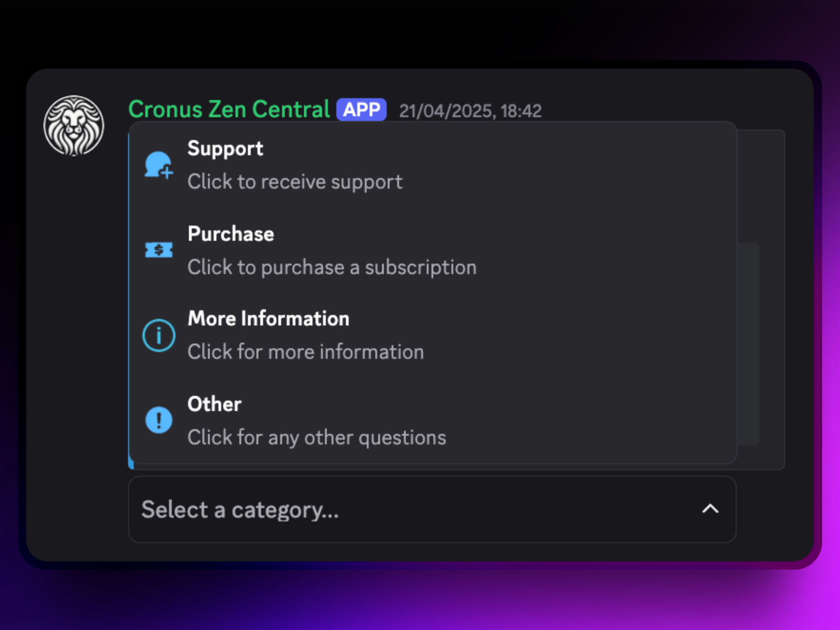This screenshot has height=630, width=840.
Task: Click the Cronus Zen Central username
Action: coord(229,109)
